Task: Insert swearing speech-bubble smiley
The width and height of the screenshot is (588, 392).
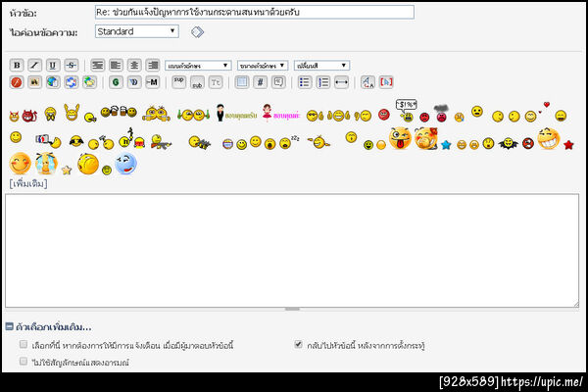Action: click(x=407, y=111)
